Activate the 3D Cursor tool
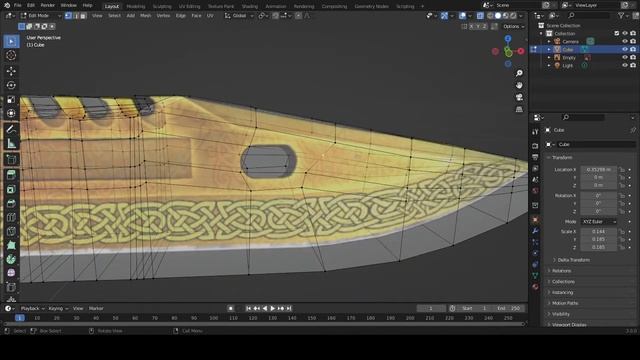 (11, 55)
